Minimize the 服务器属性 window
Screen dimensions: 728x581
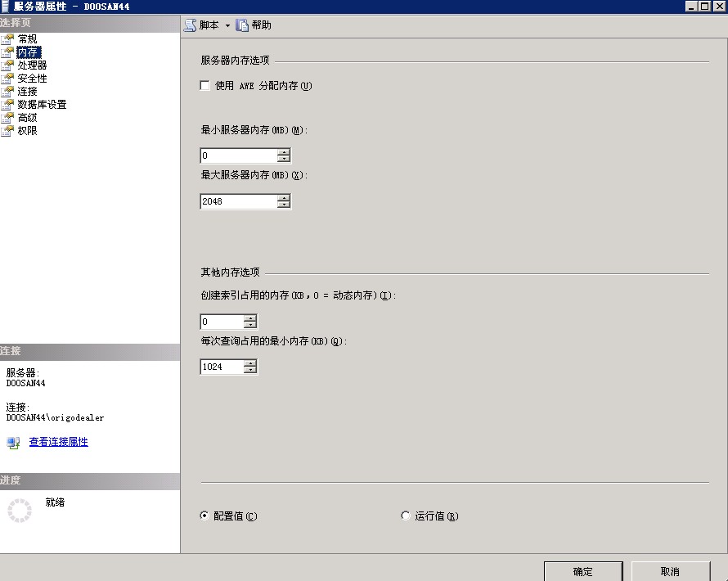pyautogui.click(x=691, y=6)
